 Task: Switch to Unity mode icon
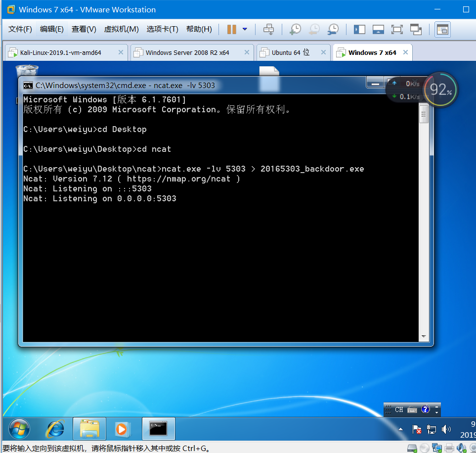(x=416, y=30)
